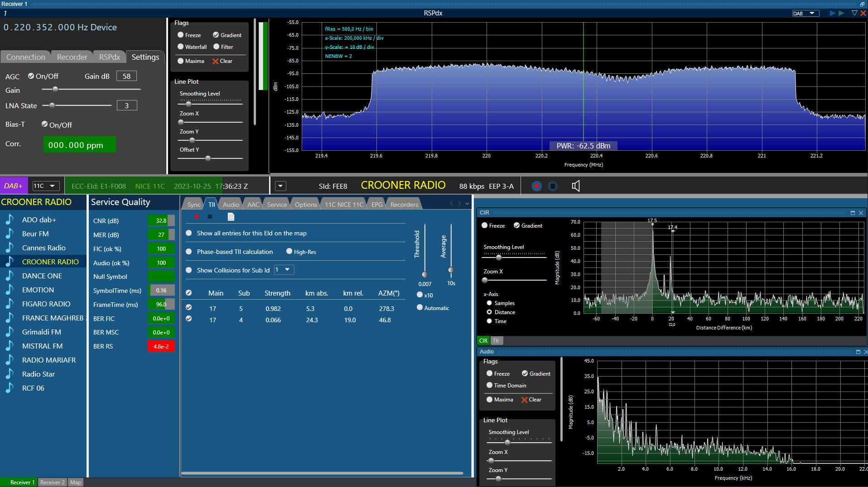Click the TII tab red record dot
Image resolution: width=868 pixels, height=487 pixels.
197,217
